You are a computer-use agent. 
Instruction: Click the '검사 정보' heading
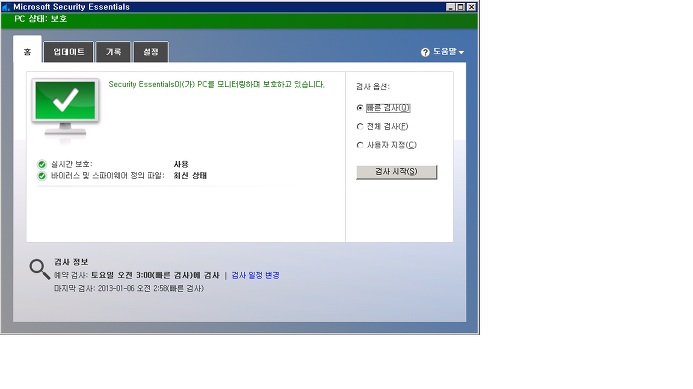tap(71, 262)
